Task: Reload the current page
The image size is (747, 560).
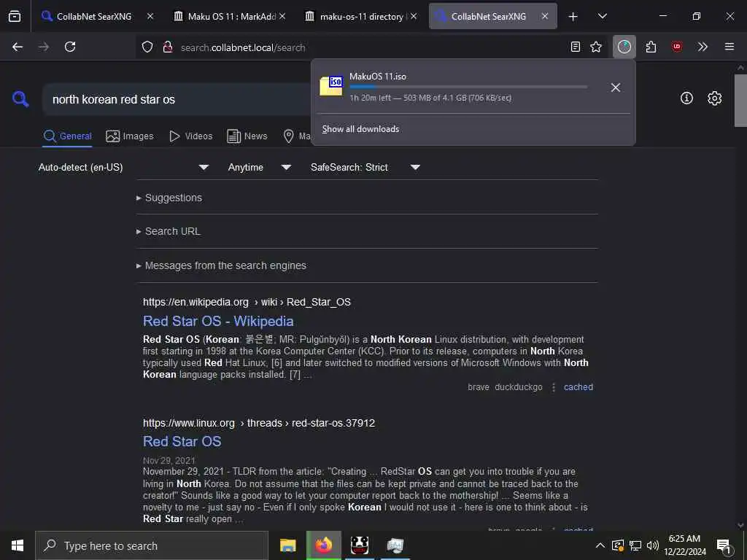Action: pos(70,47)
